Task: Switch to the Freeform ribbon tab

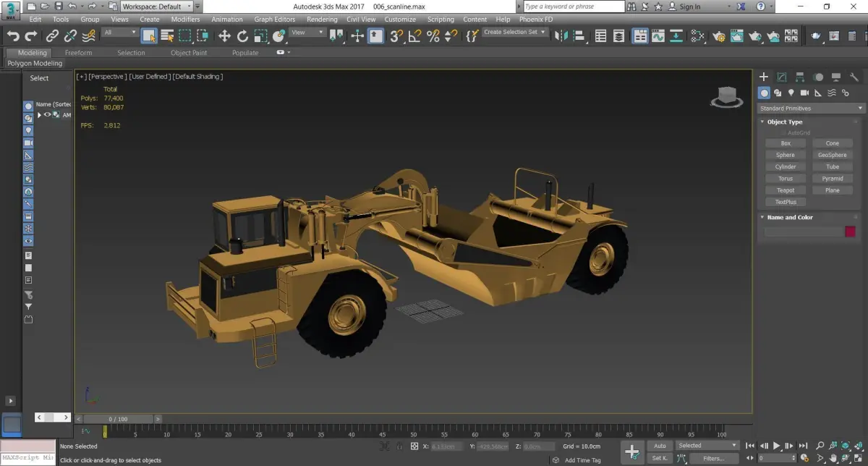Action: tap(78, 53)
